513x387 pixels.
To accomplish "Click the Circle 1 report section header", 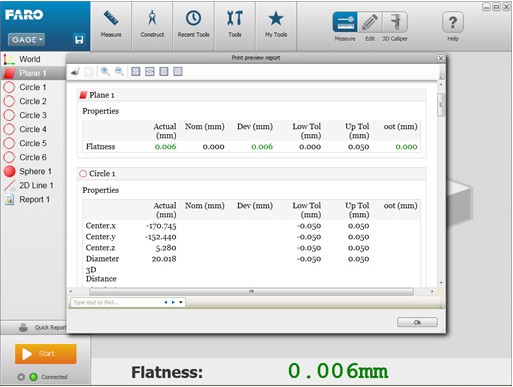I will point(252,174).
